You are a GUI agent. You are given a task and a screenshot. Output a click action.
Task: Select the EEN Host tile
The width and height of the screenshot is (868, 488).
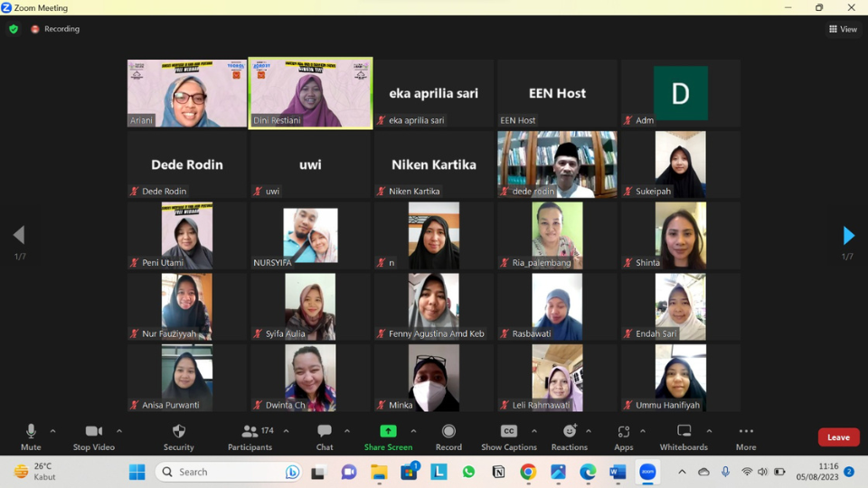(x=557, y=93)
